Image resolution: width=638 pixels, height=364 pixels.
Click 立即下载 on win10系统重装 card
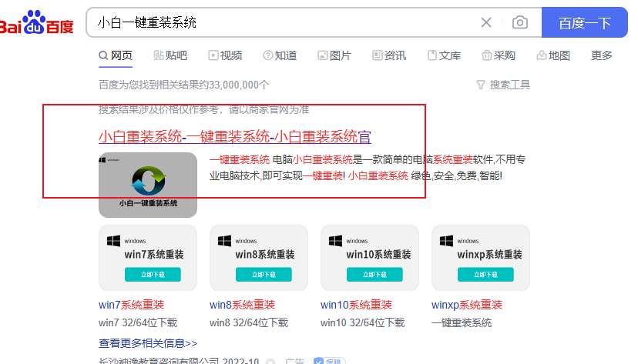(374, 275)
